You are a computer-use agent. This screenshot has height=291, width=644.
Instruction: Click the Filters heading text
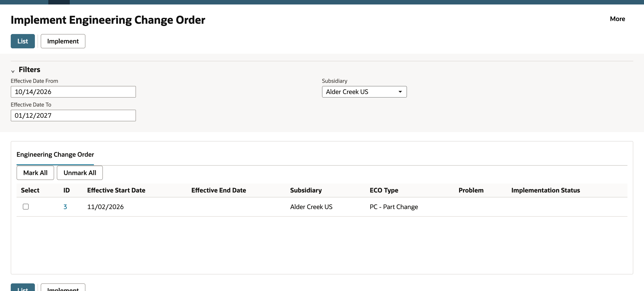pos(30,70)
